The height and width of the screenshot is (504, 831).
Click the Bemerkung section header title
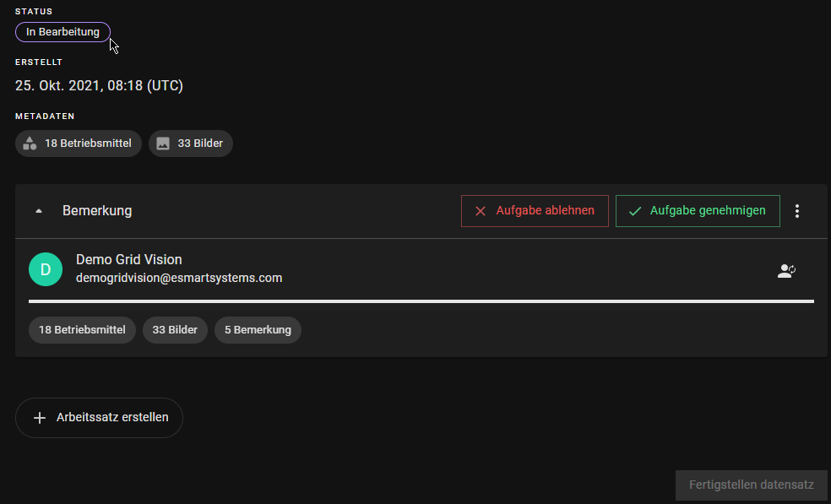pyautogui.click(x=97, y=211)
